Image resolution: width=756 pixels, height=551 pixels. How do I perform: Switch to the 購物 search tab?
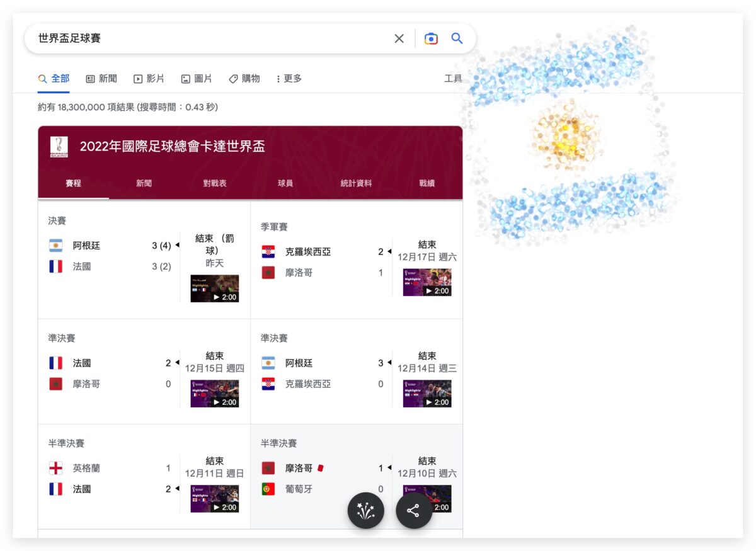pyautogui.click(x=244, y=79)
